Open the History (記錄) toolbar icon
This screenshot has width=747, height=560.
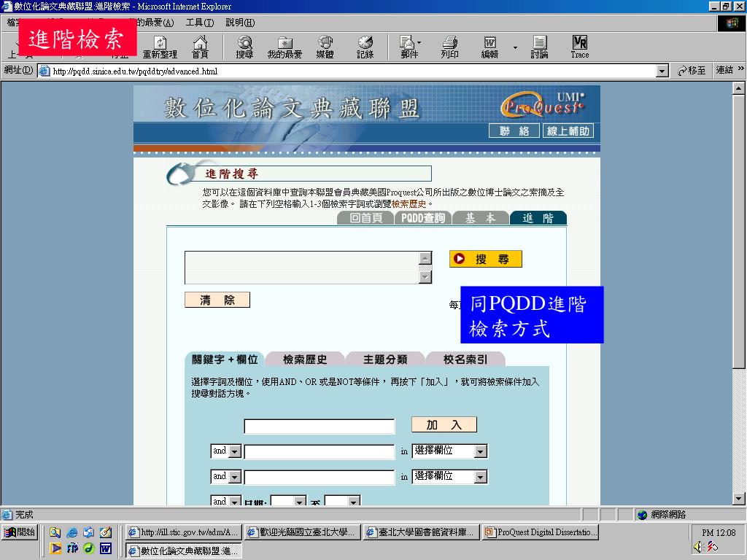(365, 47)
